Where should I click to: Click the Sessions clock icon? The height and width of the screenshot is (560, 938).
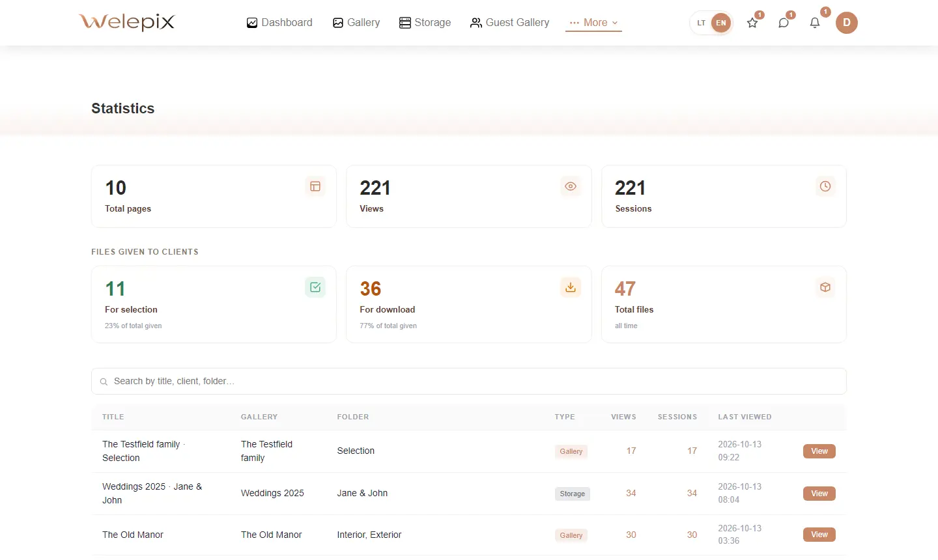point(825,186)
